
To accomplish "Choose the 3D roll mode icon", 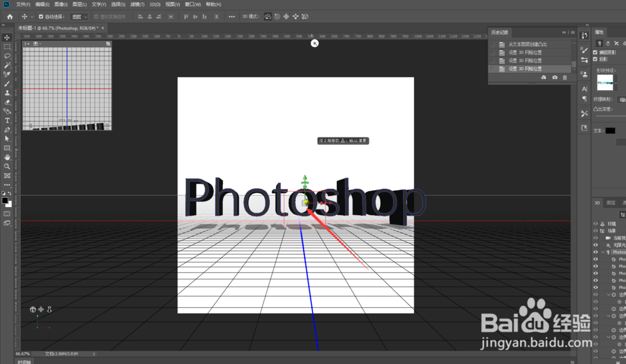I will coord(277,17).
